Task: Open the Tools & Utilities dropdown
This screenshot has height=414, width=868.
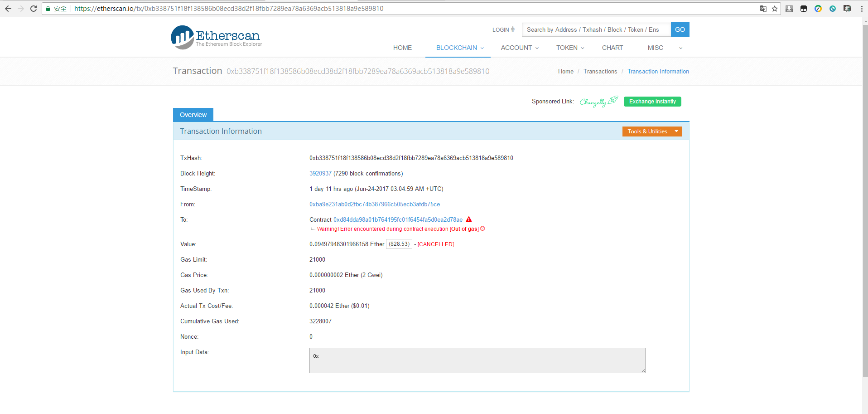Action: [652, 132]
